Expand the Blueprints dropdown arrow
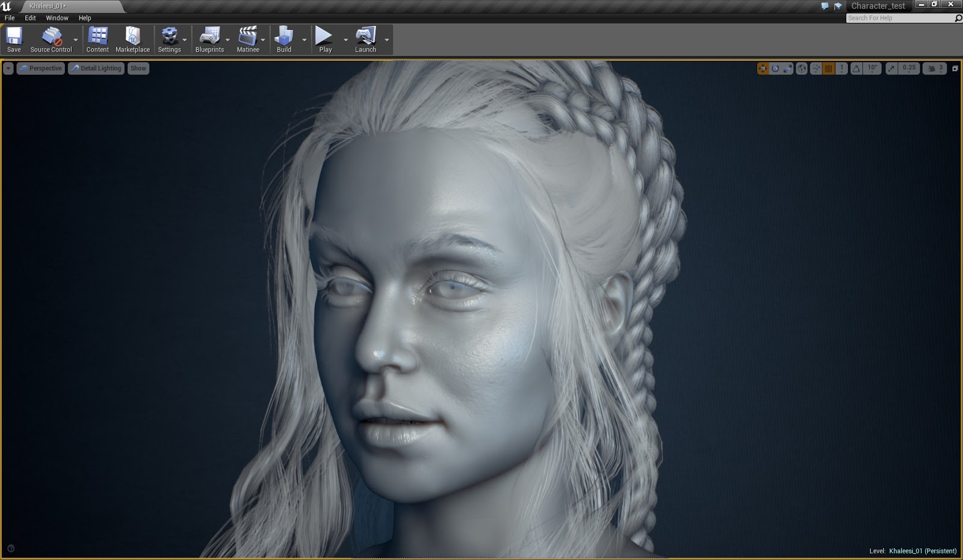This screenshot has height=560, width=963. pos(228,40)
